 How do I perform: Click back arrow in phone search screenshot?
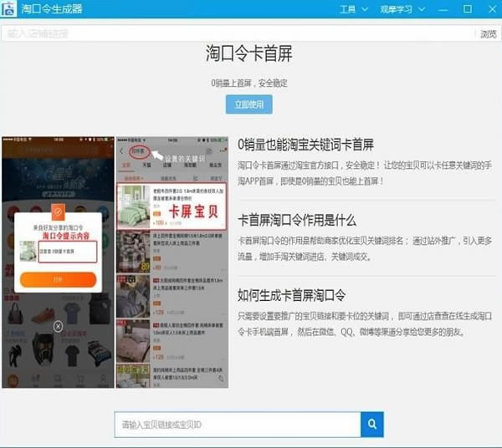pyautogui.click(x=121, y=151)
